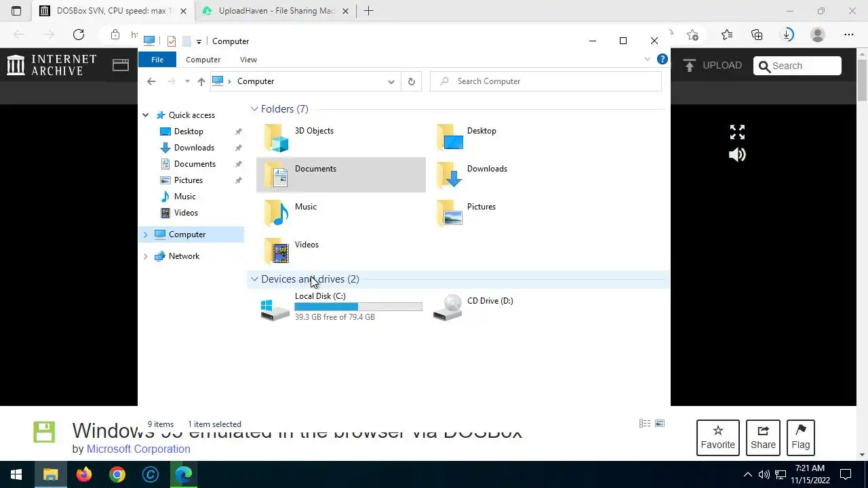Expand Network node in navigation pane
The width and height of the screenshot is (868, 488).
tap(145, 256)
